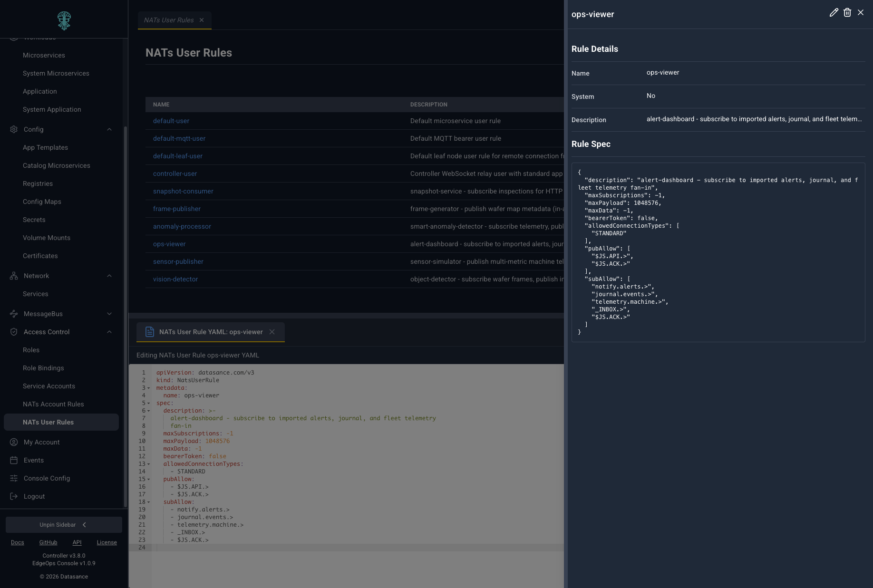Click the MessageBus icon in sidebar
Viewport: 873px width, 588px height.
pyautogui.click(x=14, y=314)
